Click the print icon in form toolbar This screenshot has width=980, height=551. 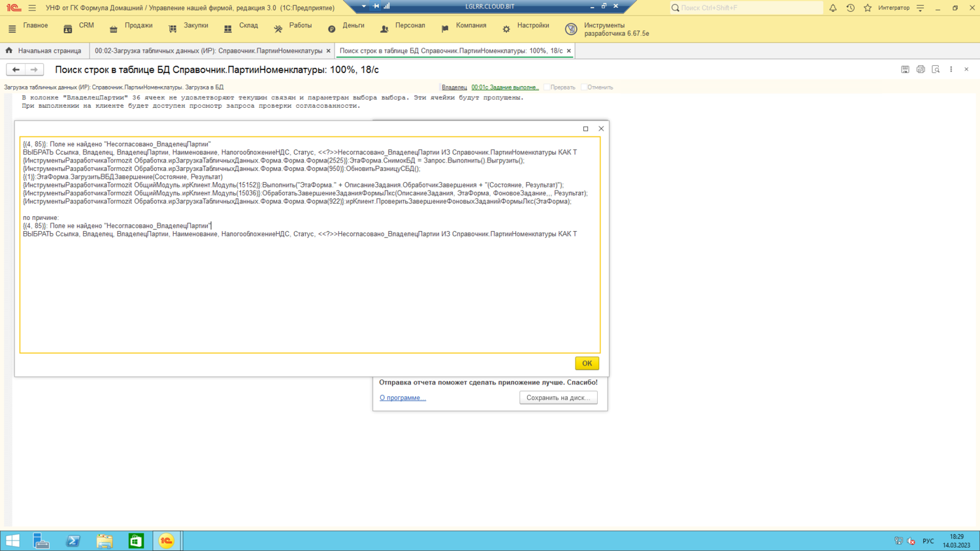pos(921,69)
